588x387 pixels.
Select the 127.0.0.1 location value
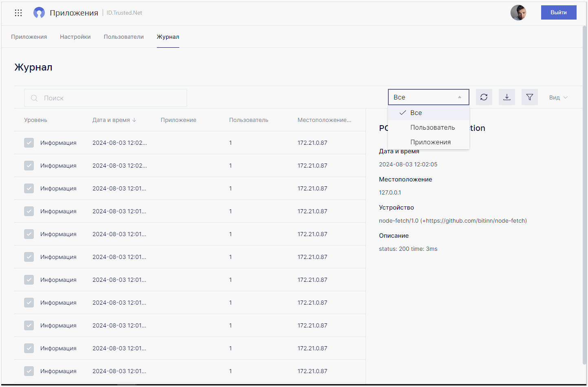coord(390,192)
